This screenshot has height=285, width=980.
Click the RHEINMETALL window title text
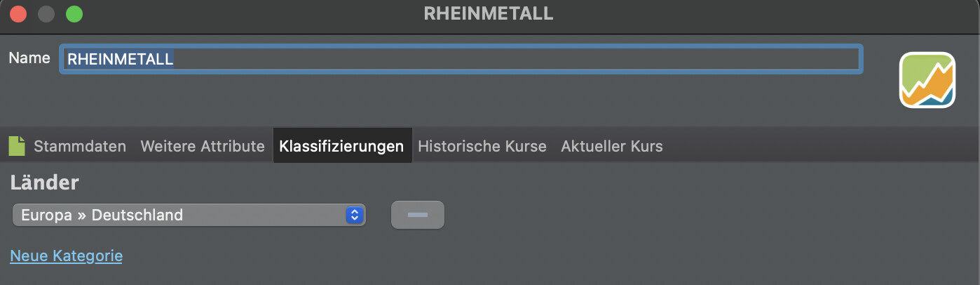pos(489,13)
